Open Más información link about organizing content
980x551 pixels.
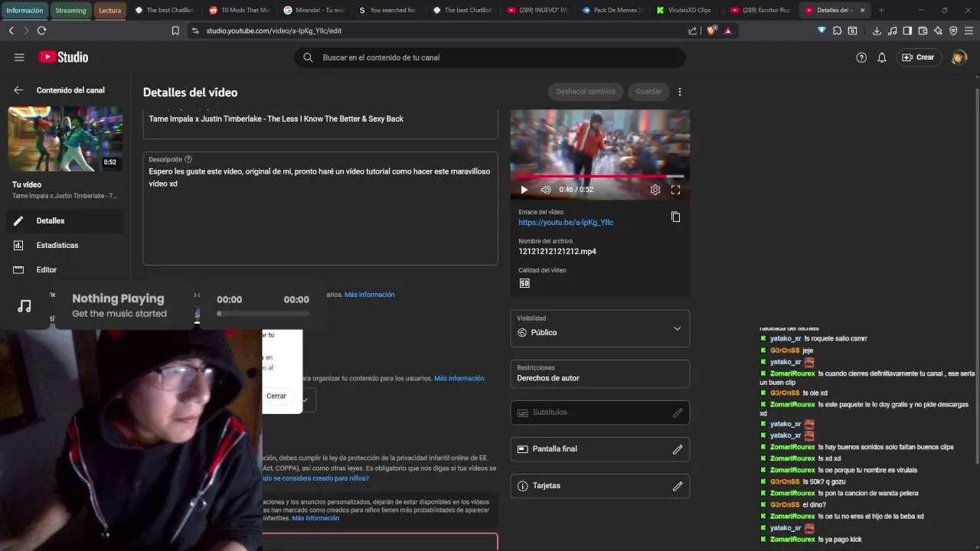pyautogui.click(x=459, y=379)
